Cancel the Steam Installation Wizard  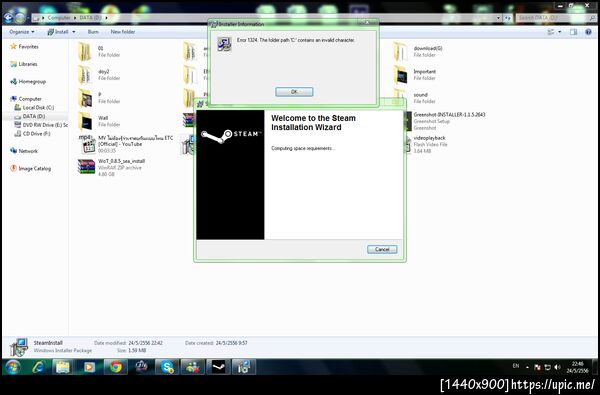tap(382, 249)
